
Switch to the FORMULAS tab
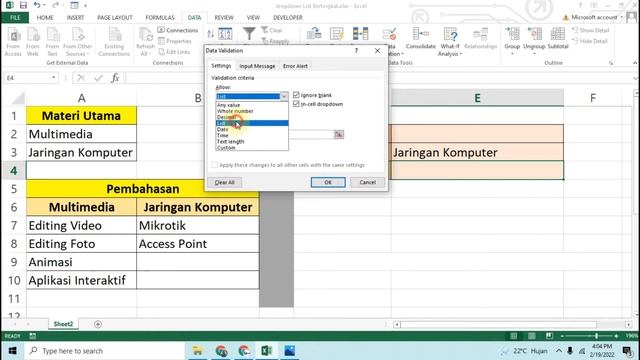coord(160,18)
